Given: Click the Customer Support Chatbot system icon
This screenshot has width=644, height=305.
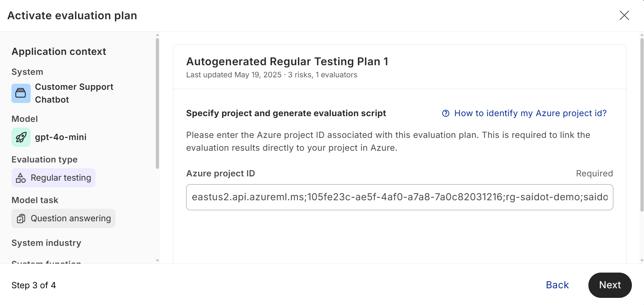Looking at the screenshot, I should pos(21,93).
